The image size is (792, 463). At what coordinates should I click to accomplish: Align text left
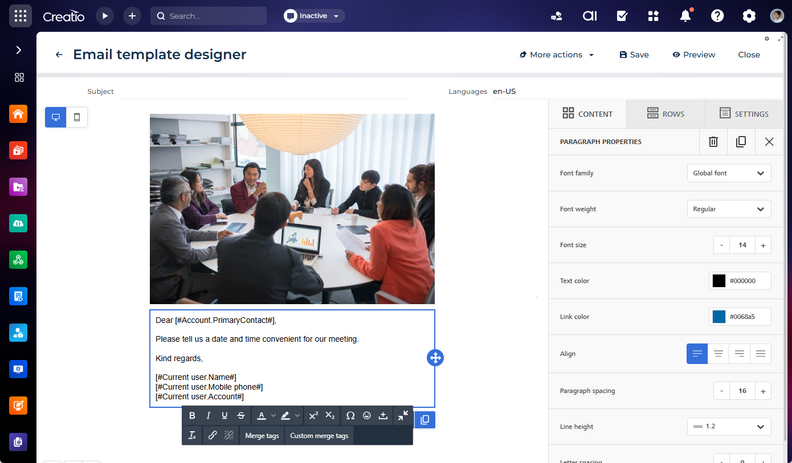pos(697,353)
